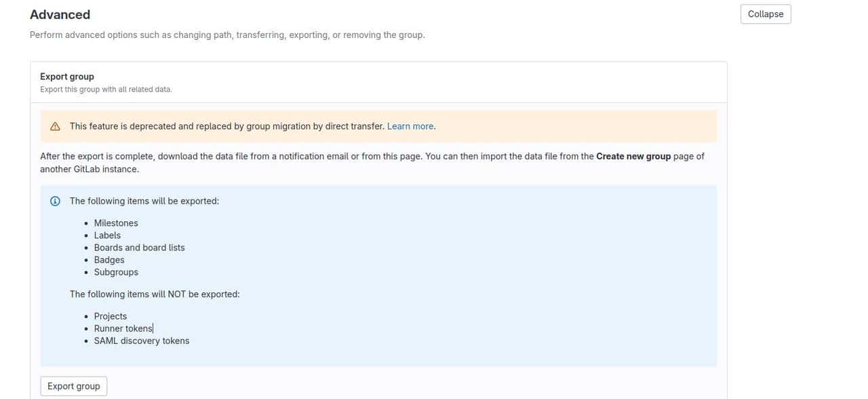Click 'Export this group with all related data' subtitle
The height and width of the screenshot is (399, 868).
point(106,90)
